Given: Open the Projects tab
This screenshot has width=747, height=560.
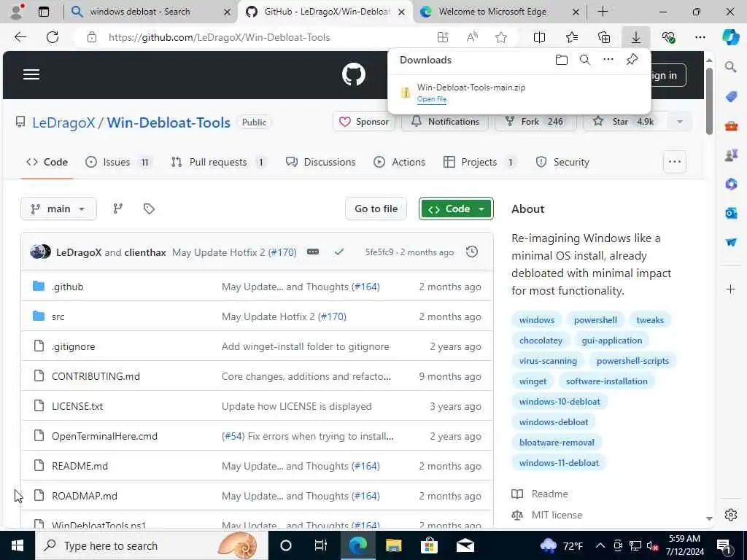Looking at the screenshot, I should (479, 162).
